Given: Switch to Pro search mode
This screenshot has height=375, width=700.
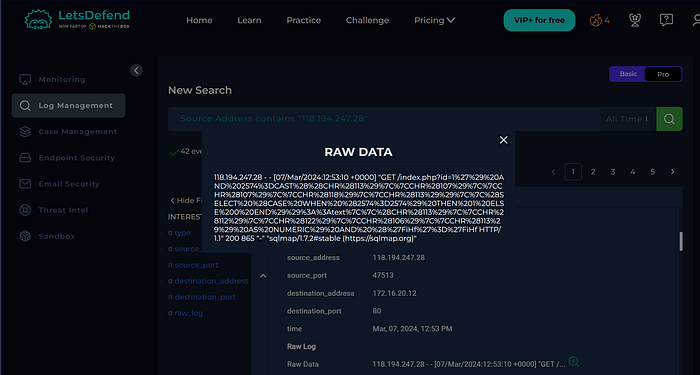Looking at the screenshot, I should 663,74.
